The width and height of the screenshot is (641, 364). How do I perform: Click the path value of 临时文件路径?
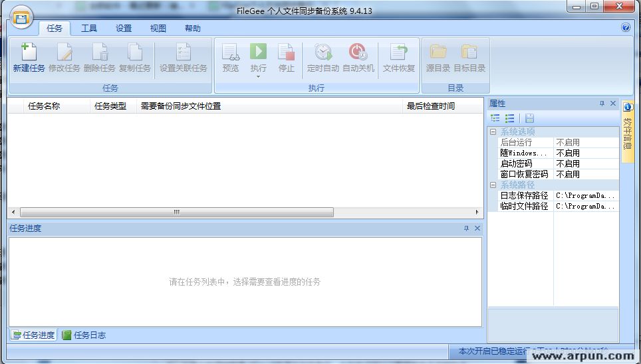pos(585,207)
